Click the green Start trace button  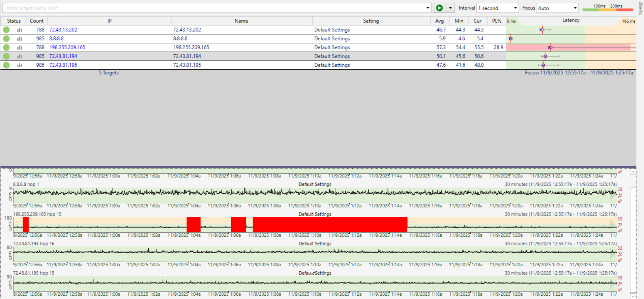pos(439,8)
